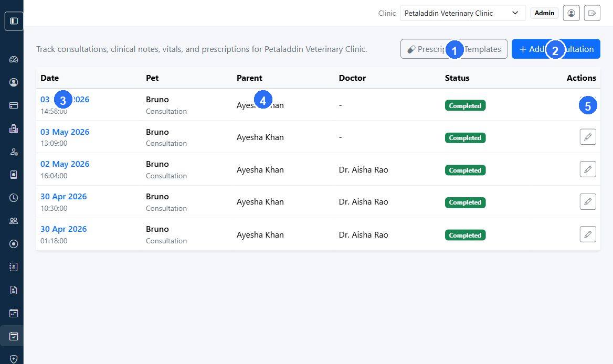Open the billing card icon in sidebar
613x364 pixels.
point(14,105)
